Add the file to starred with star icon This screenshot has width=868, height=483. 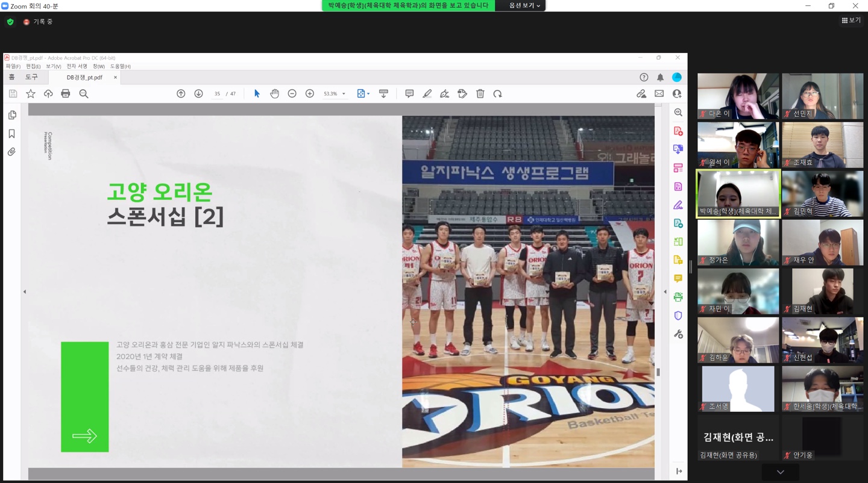[31, 94]
